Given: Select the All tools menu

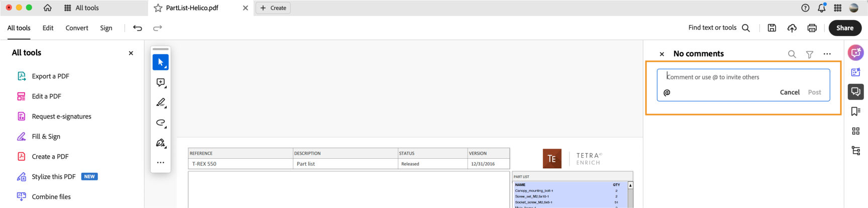Looking at the screenshot, I should (x=19, y=28).
